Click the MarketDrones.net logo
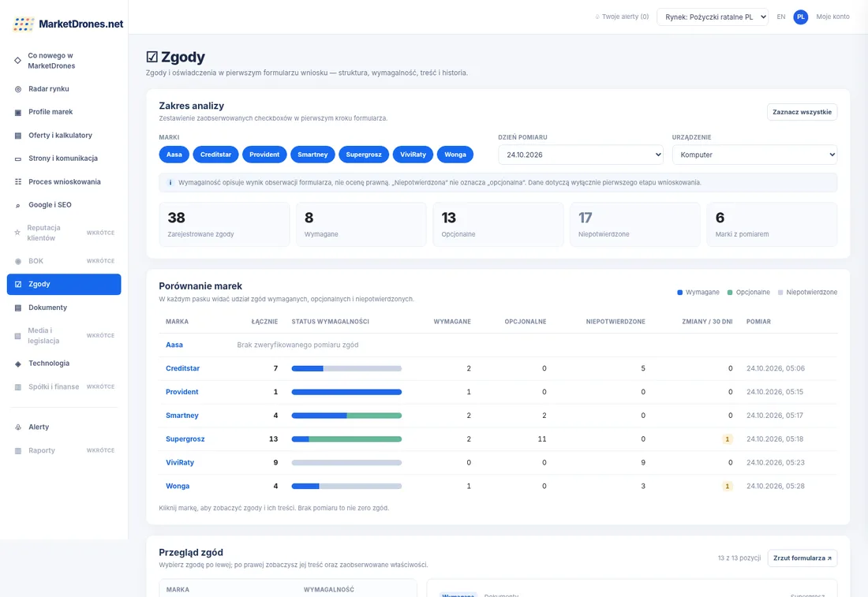Screen dimensions: 868x597 [68, 24]
